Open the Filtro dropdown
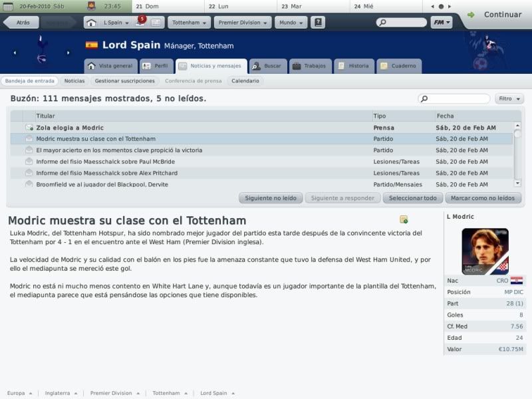 [x=509, y=98]
